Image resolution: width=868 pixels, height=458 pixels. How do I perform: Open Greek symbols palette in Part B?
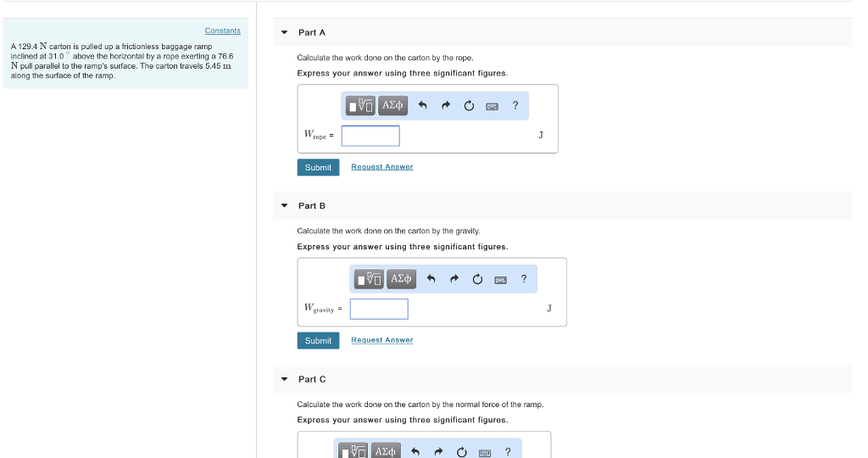402,278
